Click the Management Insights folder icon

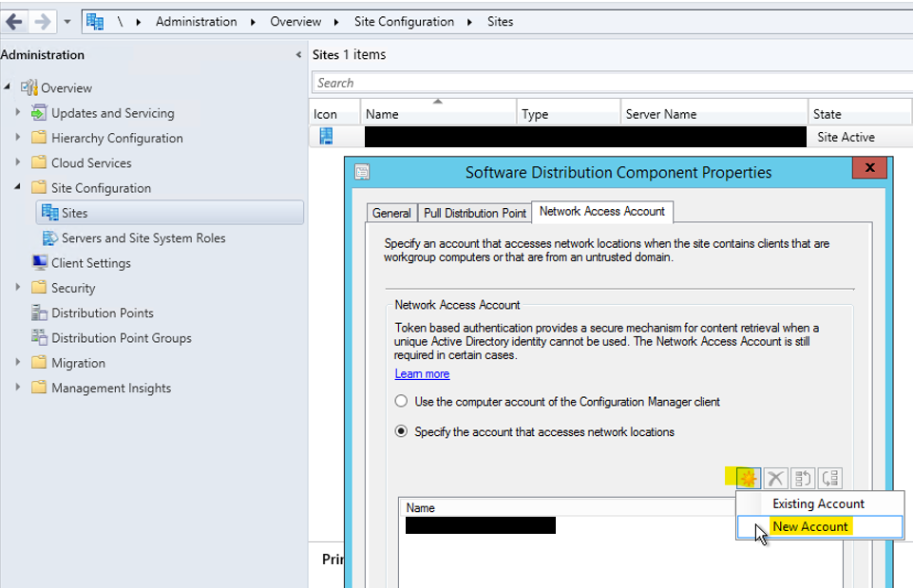39,388
